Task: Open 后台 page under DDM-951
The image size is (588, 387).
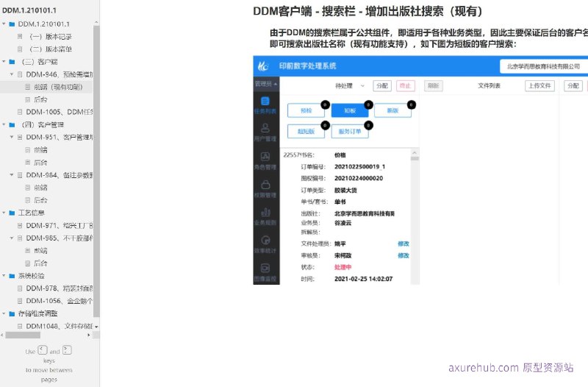Action: pyautogui.click(x=40, y=163)
